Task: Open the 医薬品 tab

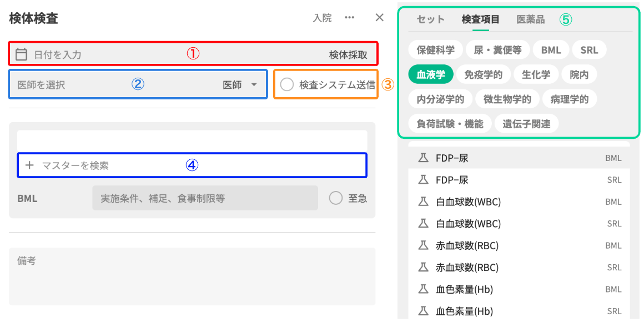Action: [531, 19]
